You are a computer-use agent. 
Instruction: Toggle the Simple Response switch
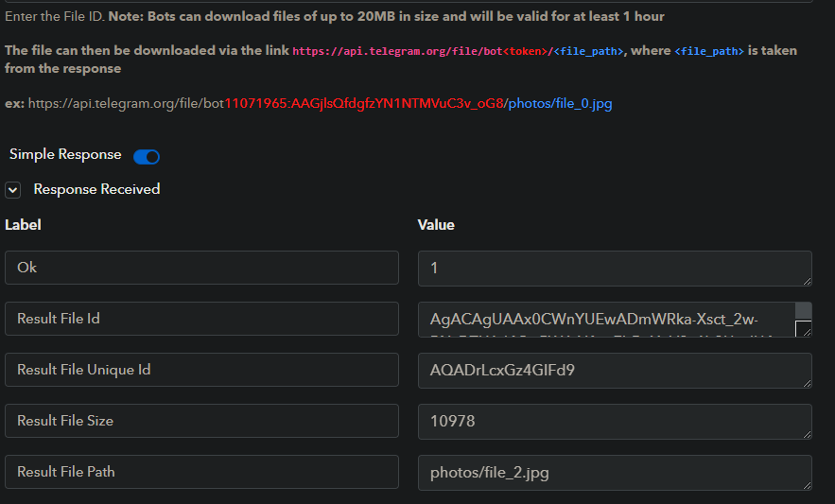click(147, 157)
